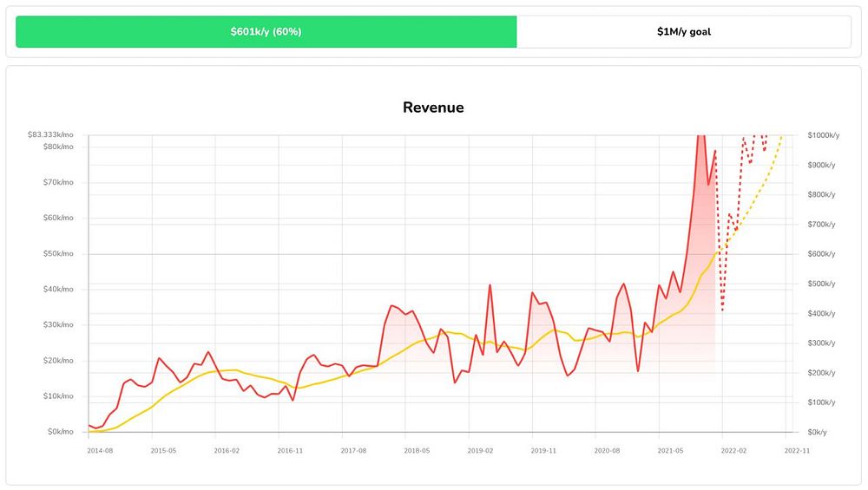Click the 2022-11 date label
The image size is (868, 490).
(x=797, y=451)
